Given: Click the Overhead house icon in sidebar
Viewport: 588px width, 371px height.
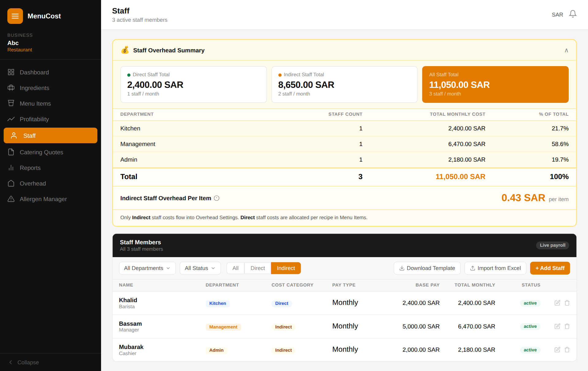Looking at the screenshot, I should coord(11,183).
